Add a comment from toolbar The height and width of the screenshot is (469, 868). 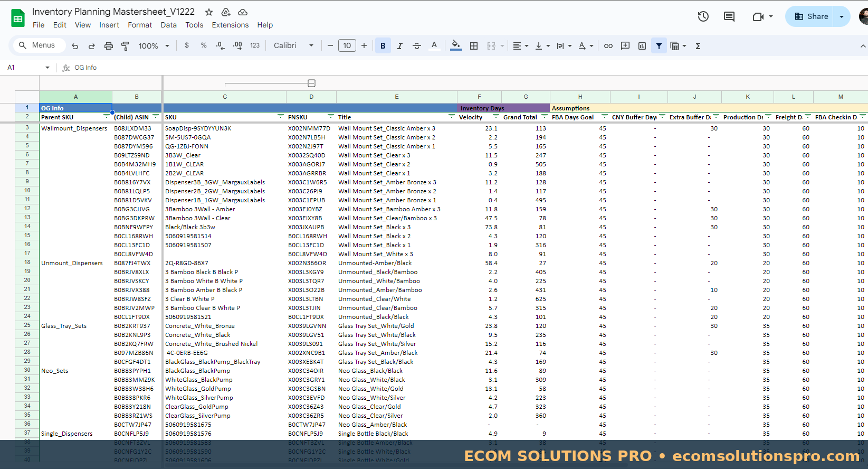(x=625, y=46)
